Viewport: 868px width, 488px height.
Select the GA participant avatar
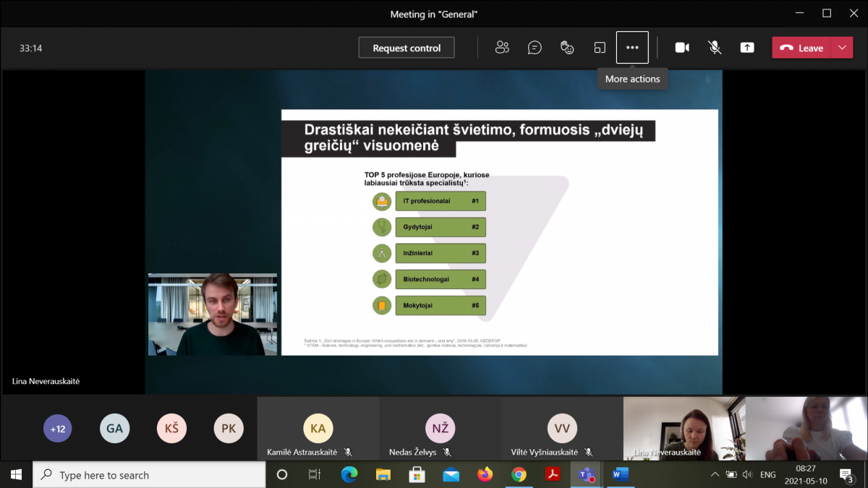114,429
